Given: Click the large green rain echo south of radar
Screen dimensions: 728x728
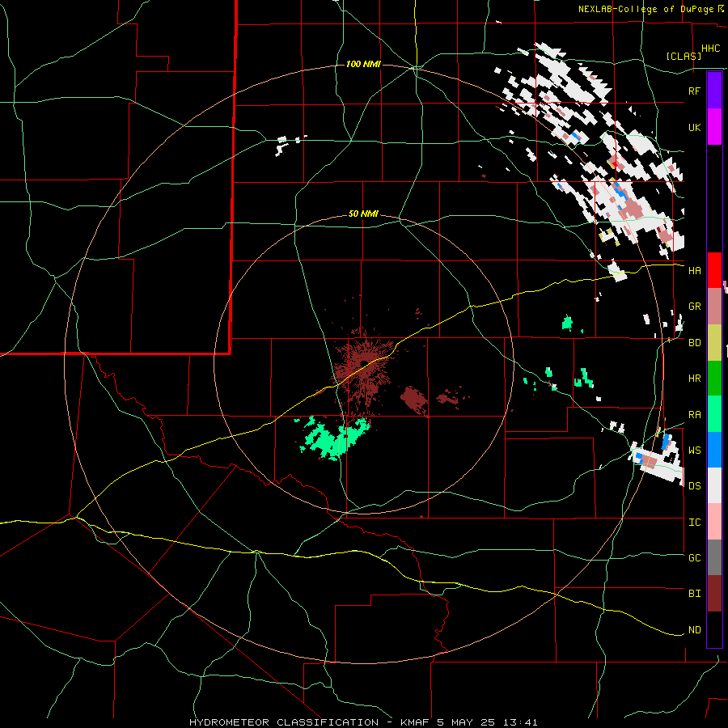Looking at the screenshot, I should click(333, 438).
